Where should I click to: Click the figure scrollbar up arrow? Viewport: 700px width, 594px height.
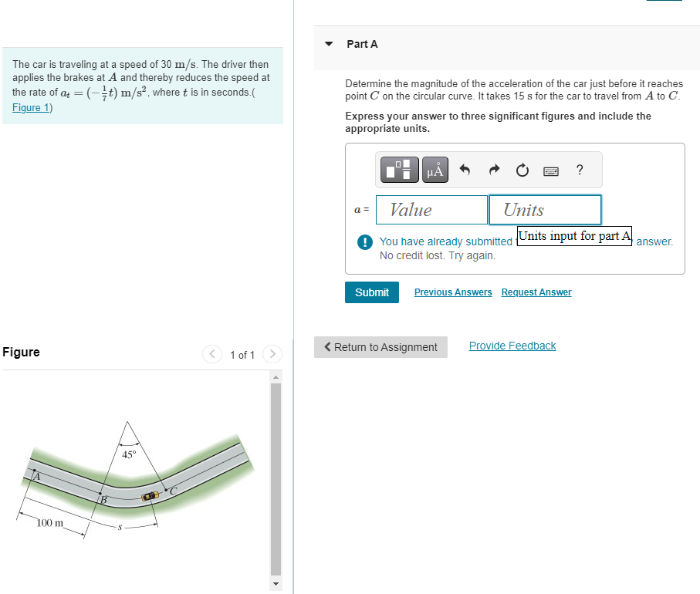click(x=276, y=376)
